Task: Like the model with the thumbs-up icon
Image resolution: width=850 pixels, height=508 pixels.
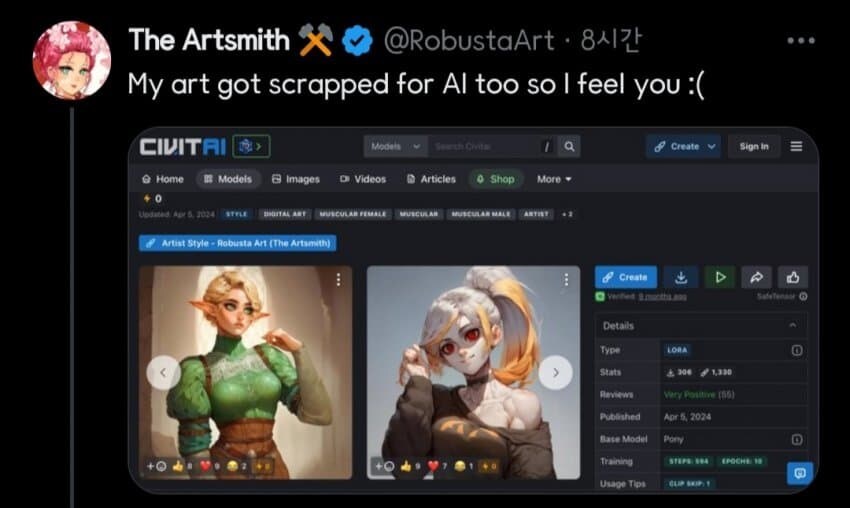Action: coord(793,277)
